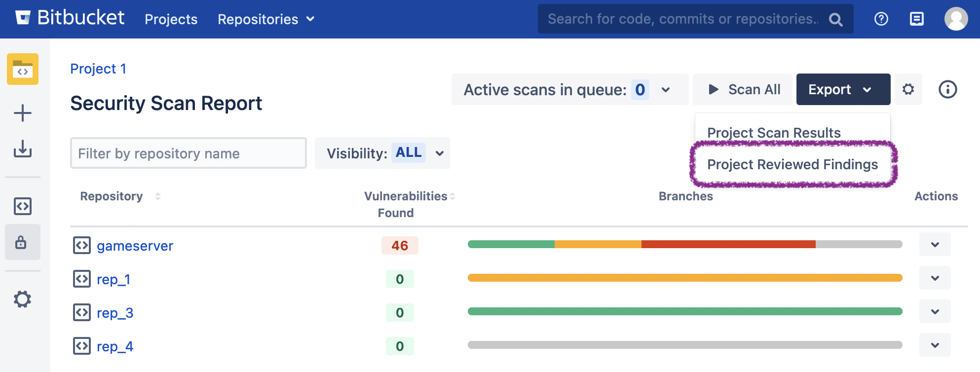Expand the actions chevron for gameserver row
980x372 pixels.
tap(935, 245)
